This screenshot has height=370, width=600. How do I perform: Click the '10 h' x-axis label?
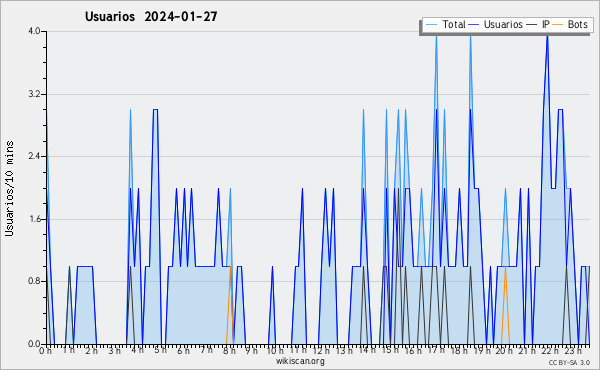(275, 351)
